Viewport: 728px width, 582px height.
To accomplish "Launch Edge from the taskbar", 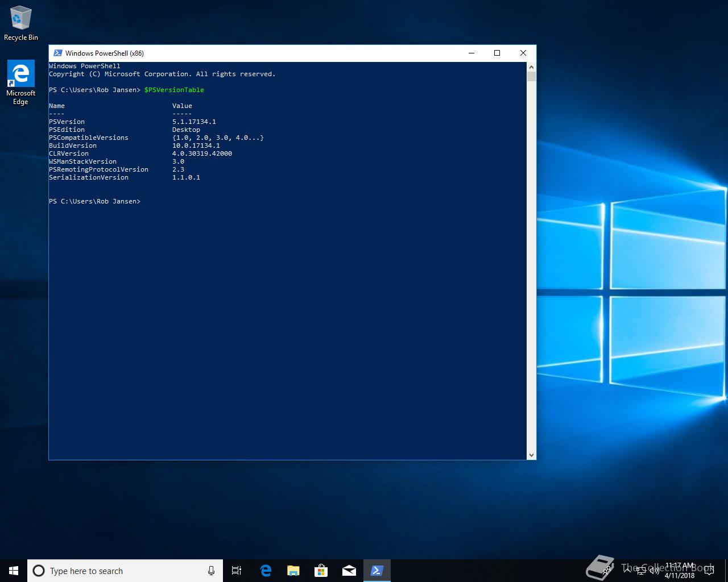I will 266,571.
